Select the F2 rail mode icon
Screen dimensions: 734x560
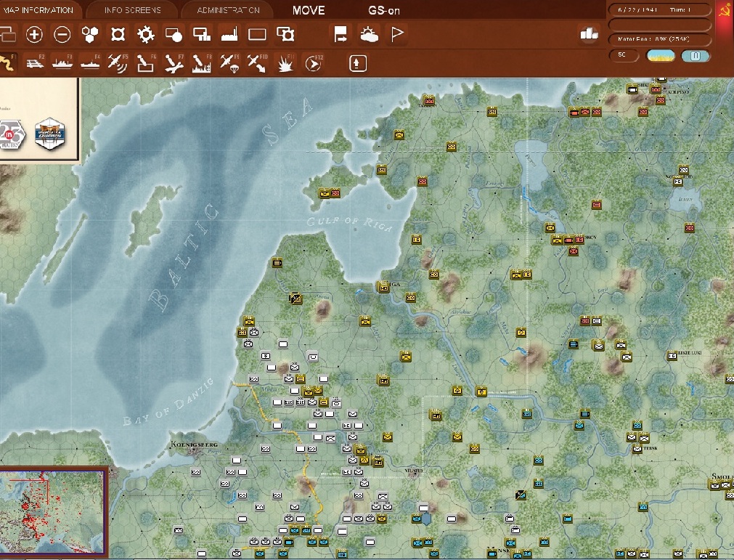(35, 63)
